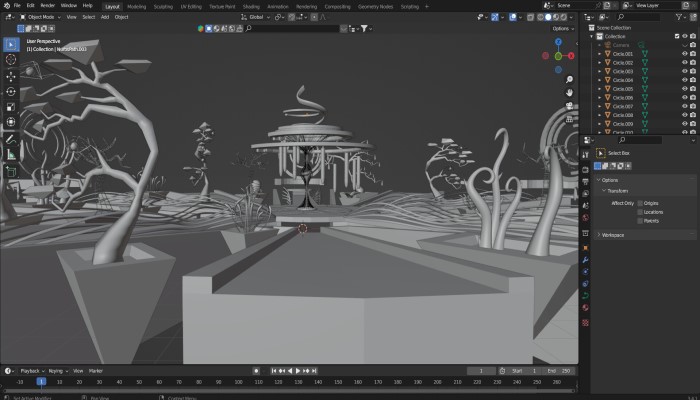This screenshot has width=700, height=400.
Task: Open the Playback menu in timeline
Action: coord(30,370)
